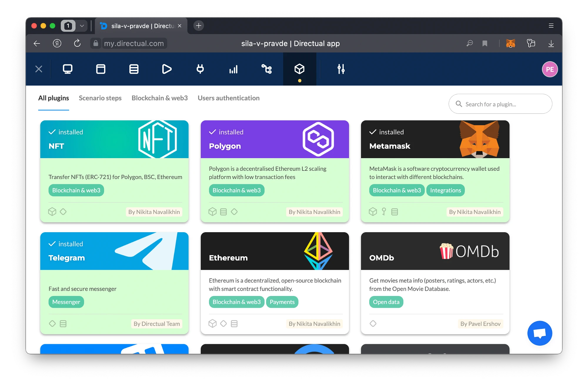Viewport: 588px width, 388px height.
Task: Open the OMDb plugin card
Action: [435, 283]
